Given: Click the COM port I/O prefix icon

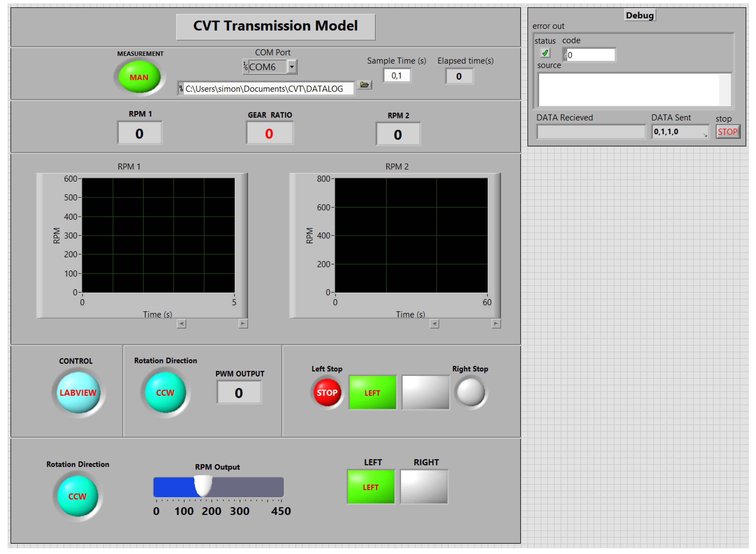Looking at the screenshot, I should tap(245, 66).
